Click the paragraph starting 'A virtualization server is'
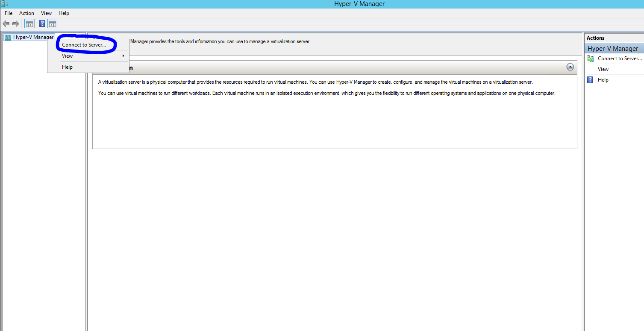The height and width of the screenshot is (331, 644). [x=315, y=82]
